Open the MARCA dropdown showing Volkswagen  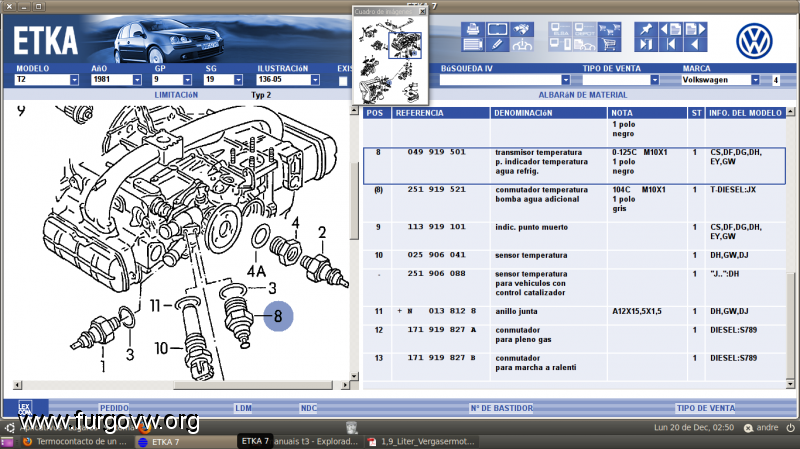755,80
